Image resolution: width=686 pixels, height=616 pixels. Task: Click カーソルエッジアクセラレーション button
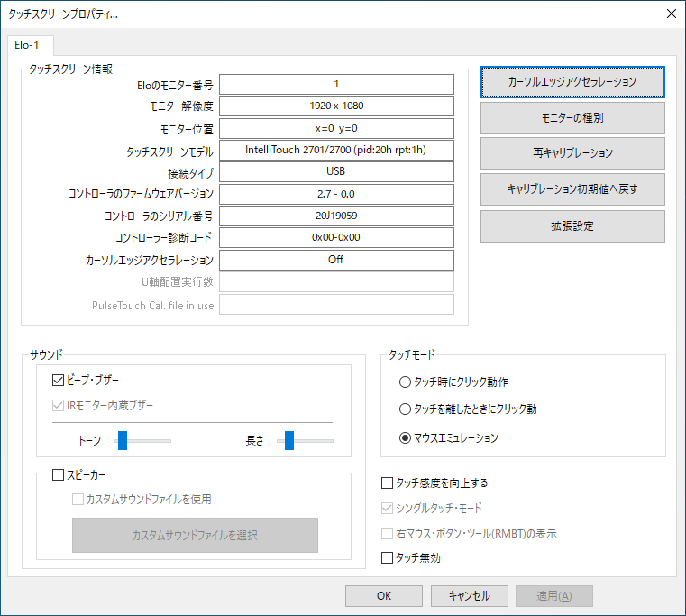(572, 81)
